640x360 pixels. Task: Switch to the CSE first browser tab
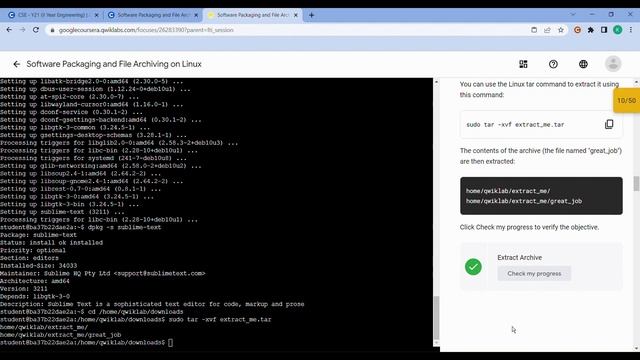coord(53,15)
